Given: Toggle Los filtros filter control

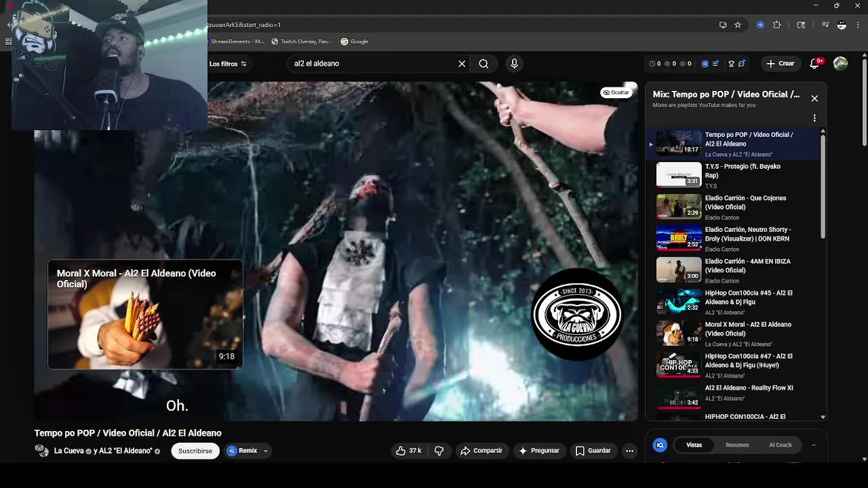Looking at the screenshot, I should coord(228,64).
